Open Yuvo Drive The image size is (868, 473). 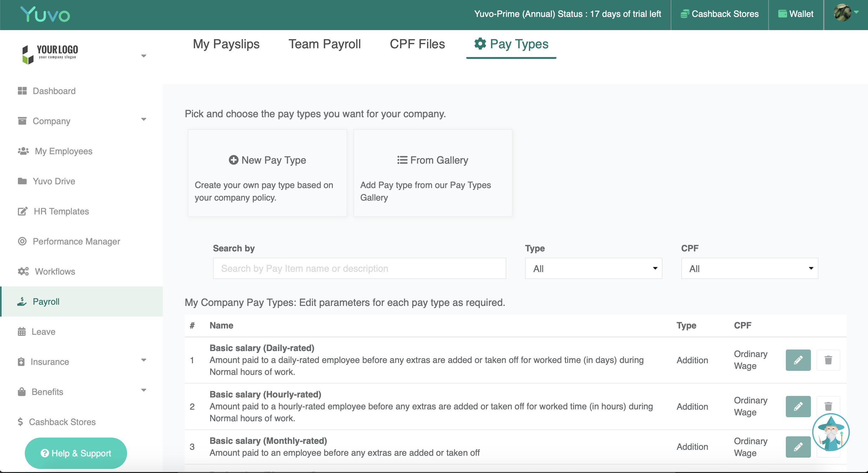tap(54, 181)
